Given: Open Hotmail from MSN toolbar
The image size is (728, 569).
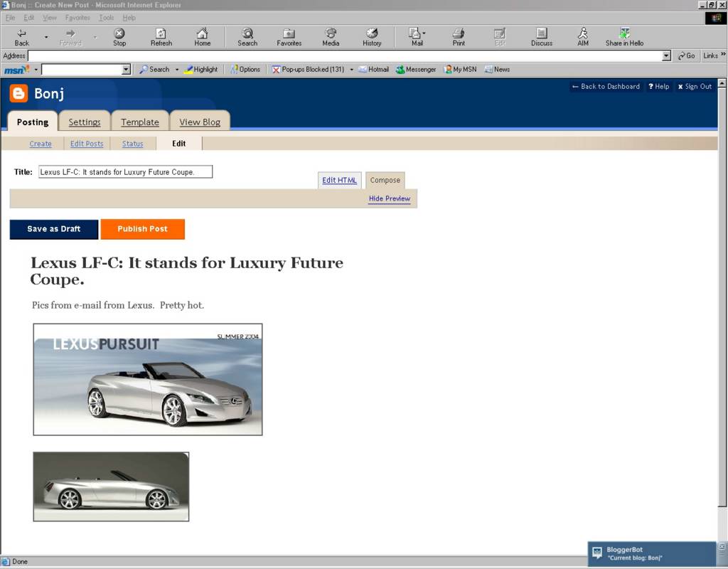Looking at the screenshot, I should pos(373,70).
